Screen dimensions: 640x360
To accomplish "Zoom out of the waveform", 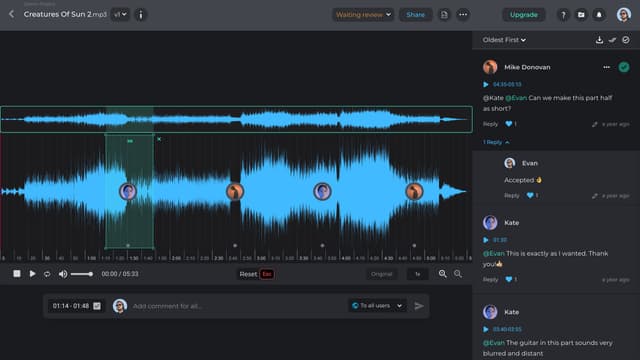I will point(458,274).
